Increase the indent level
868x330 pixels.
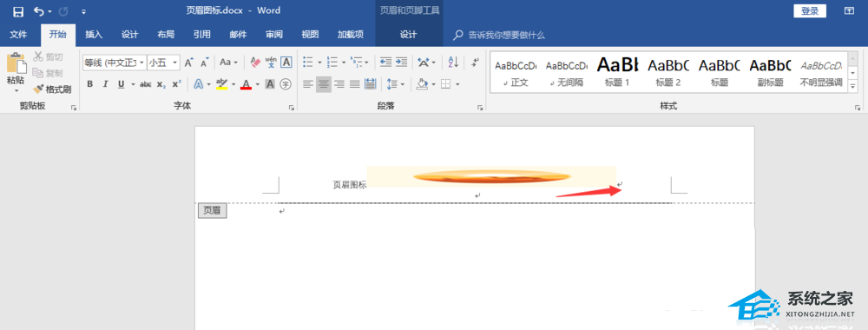401,62
